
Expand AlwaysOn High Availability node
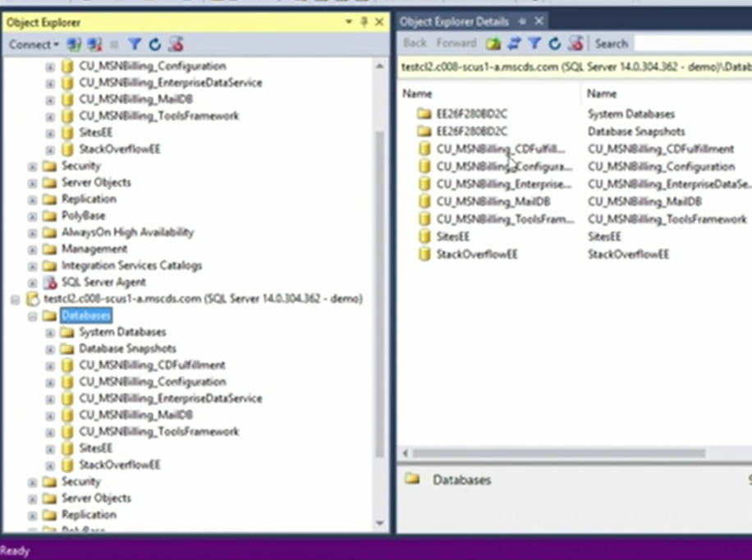tap(32, 233)
